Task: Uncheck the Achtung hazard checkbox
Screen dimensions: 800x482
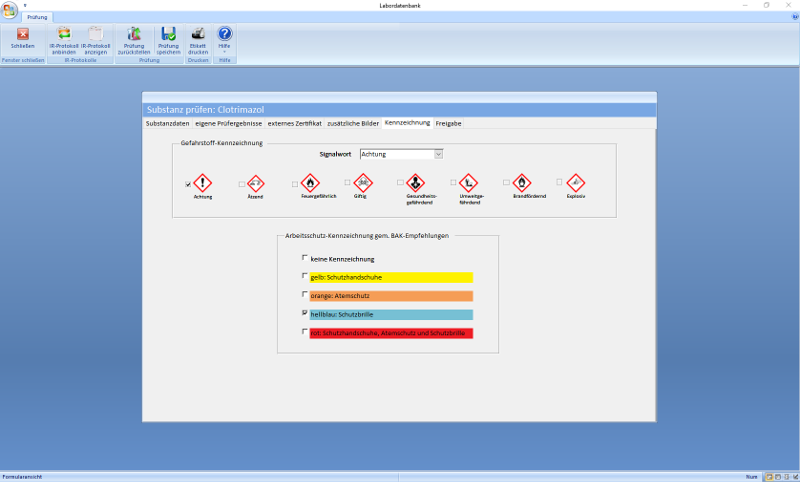Action: pos(188,184)
